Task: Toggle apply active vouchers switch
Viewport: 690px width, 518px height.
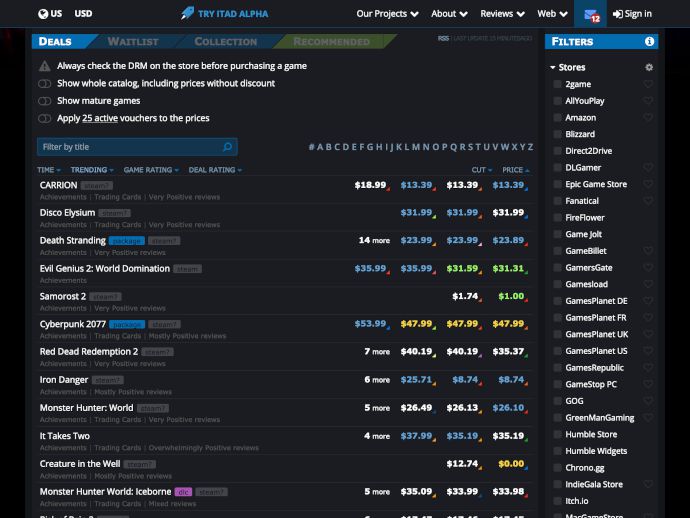Action: (x=44, y=118)
